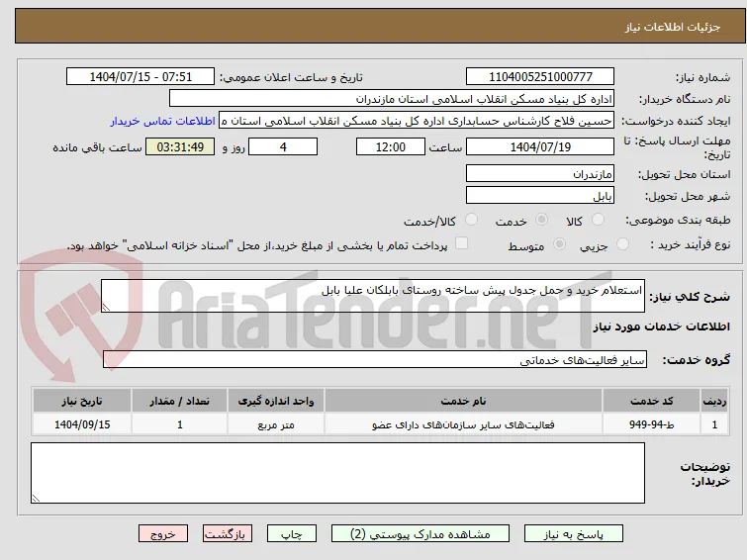The image size is (747, 560).
Task: Click the buyer organization name field
Action: pos(392,99)
